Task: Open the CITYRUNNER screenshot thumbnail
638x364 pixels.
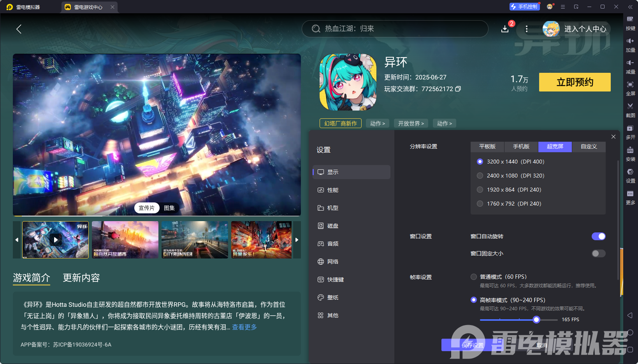Action: 195,240
